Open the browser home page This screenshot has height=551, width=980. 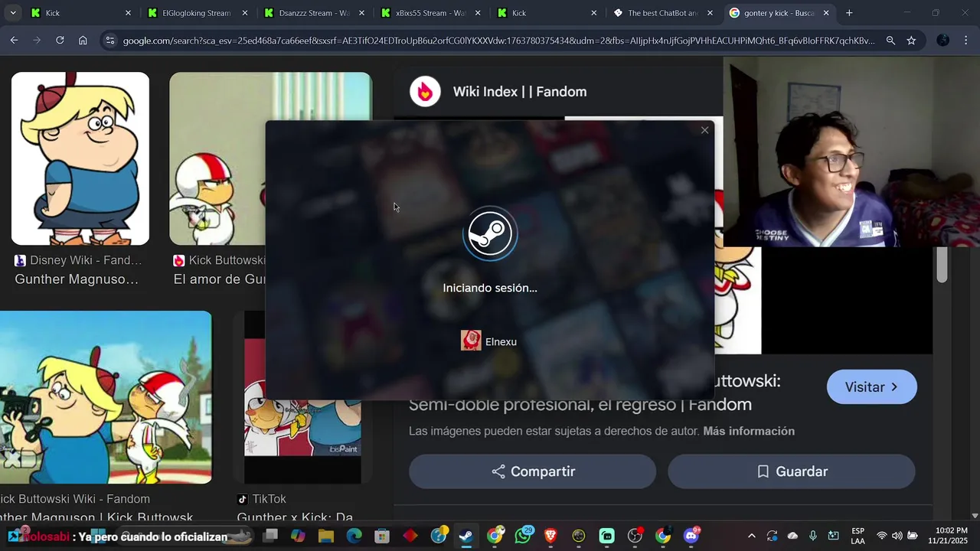pos(83,41)
